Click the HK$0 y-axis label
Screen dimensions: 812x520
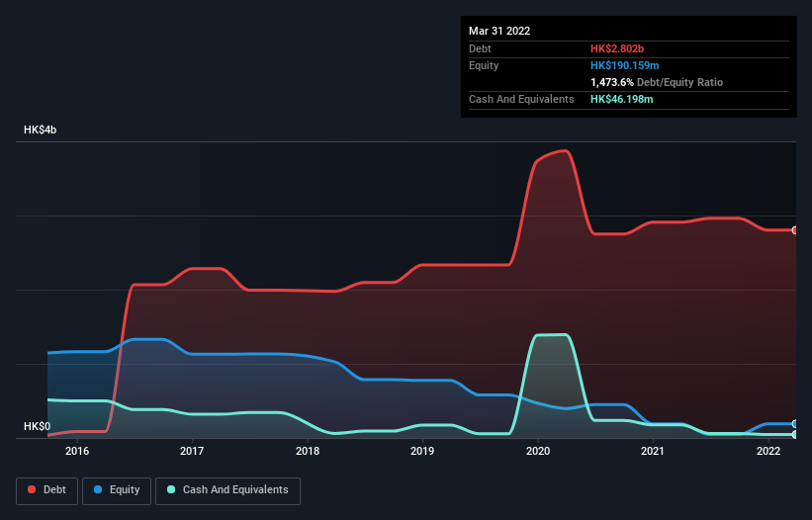[x=38, y=426]
